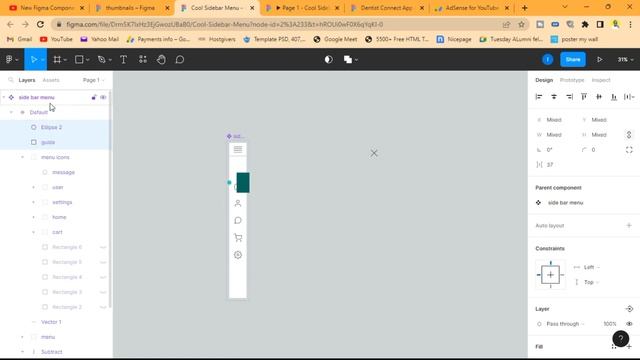Image resolution: width=640 pixels, height=360 pixels.
Task: Open a new browser tab
Action: pos(524,8)
